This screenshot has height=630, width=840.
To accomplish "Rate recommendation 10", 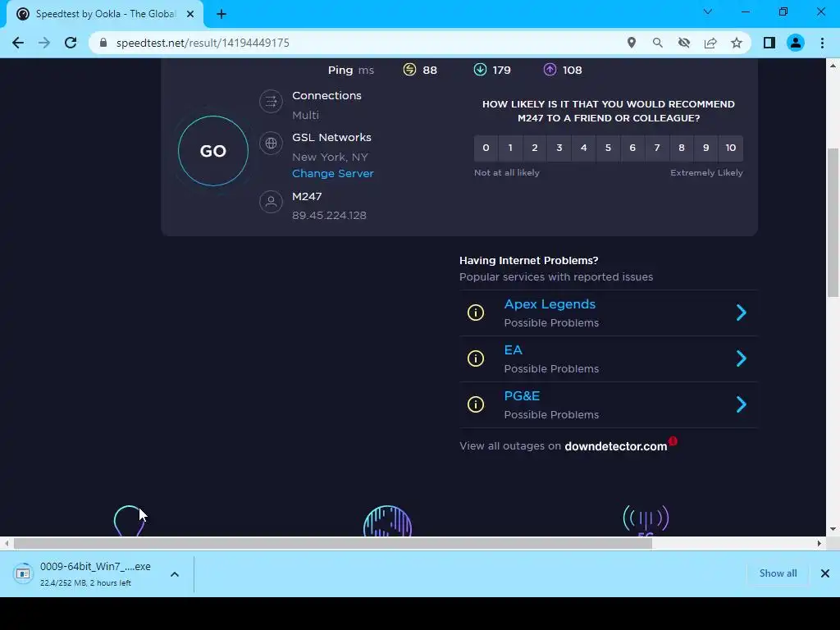I will click(x=731, y=148).
